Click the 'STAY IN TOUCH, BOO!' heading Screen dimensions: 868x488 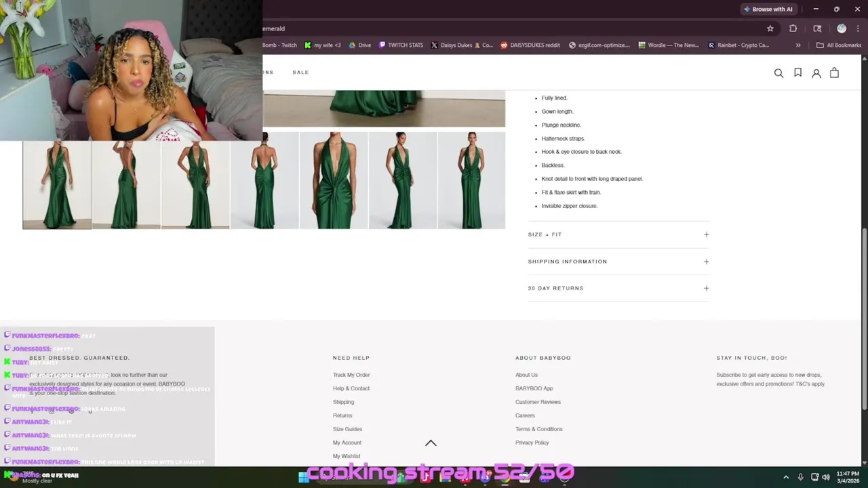751,358
